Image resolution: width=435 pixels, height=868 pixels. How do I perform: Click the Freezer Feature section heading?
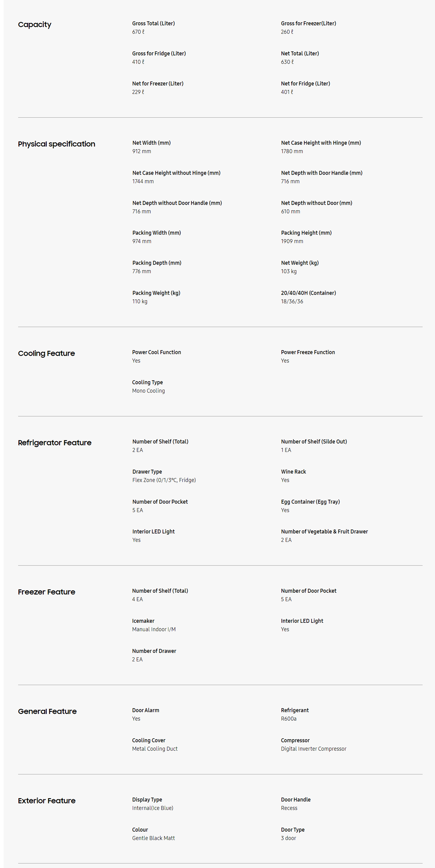(x=46, y=592)
